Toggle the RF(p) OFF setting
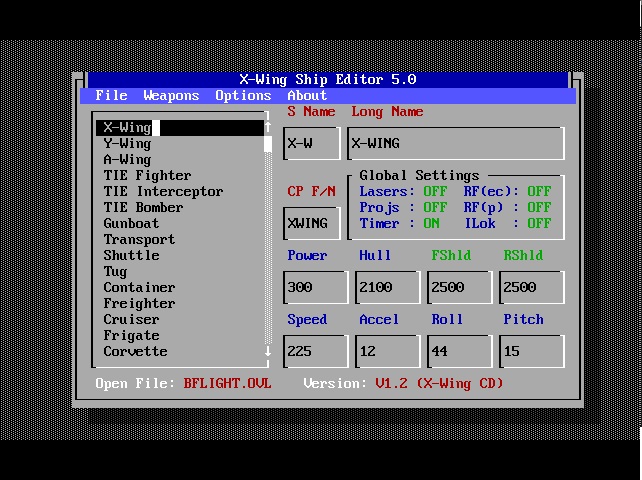The width and height of the screenshot is (642, 480). [539, 207]
